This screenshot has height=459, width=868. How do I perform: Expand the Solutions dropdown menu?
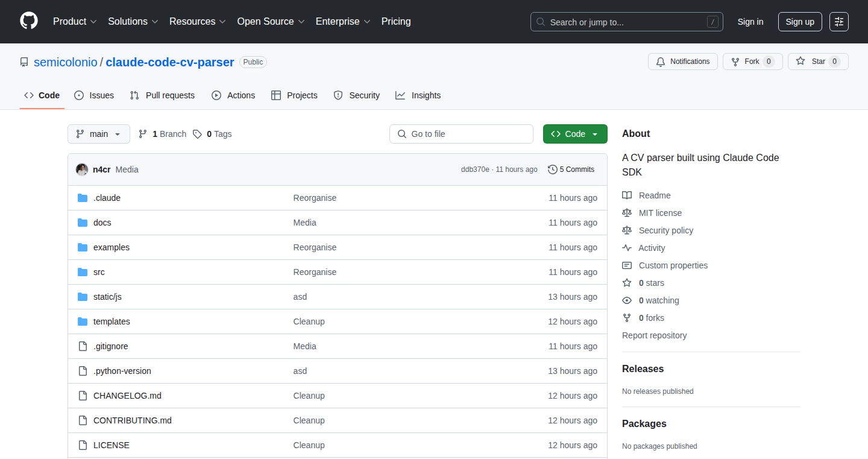pos(133,22)
